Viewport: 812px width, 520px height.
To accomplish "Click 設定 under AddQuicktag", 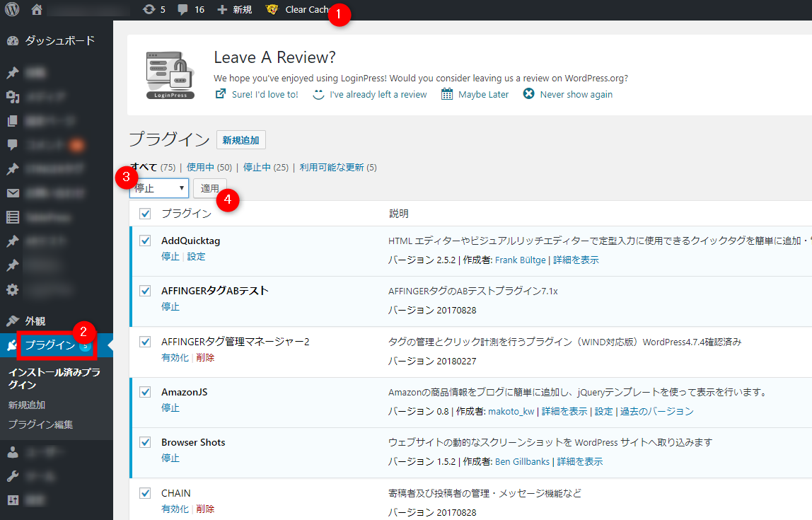I will pos(196,256).
